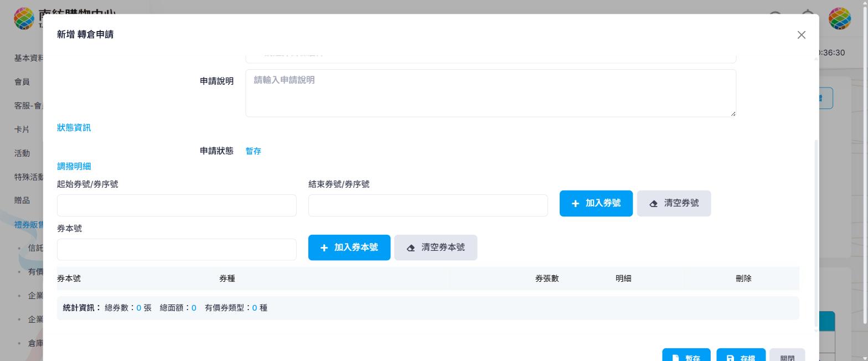Click the 調撥明細 section heading
The height and width of the screenshot is (361, 868).
coord(74,167)
